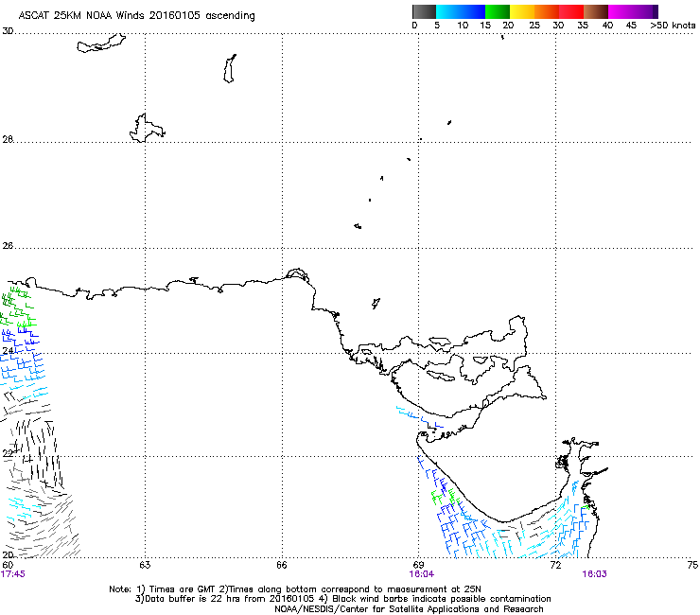Click the latitude label '30'
This screenshot has height=615, width=700.
click(8, 31)
